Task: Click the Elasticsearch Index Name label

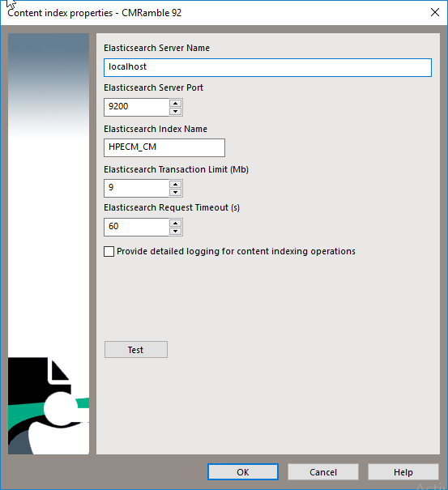Action: point(156,129)
